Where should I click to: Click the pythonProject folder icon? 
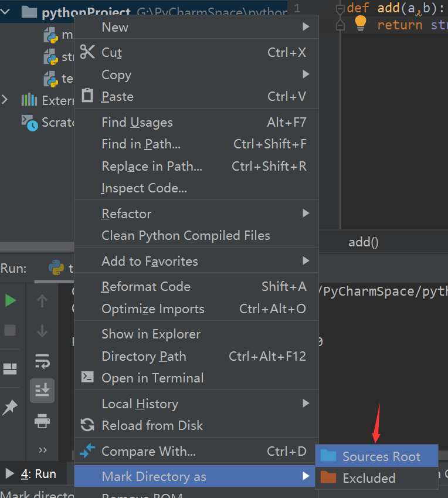click(x=29, y=12)
